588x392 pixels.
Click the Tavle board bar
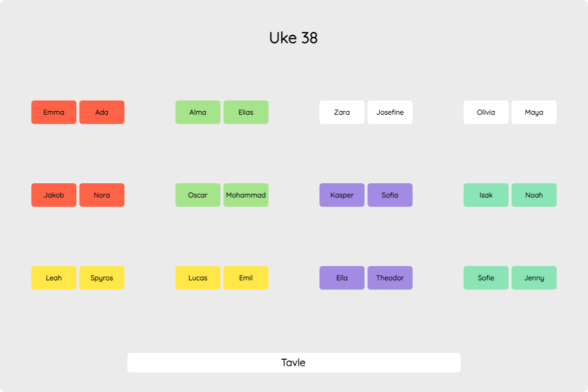click(294, 363)
